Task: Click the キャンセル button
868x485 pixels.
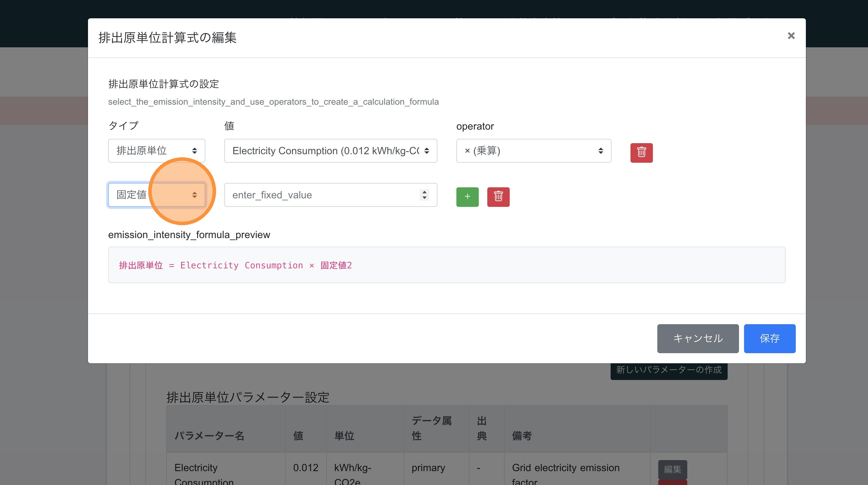Action: pos(697,338)
